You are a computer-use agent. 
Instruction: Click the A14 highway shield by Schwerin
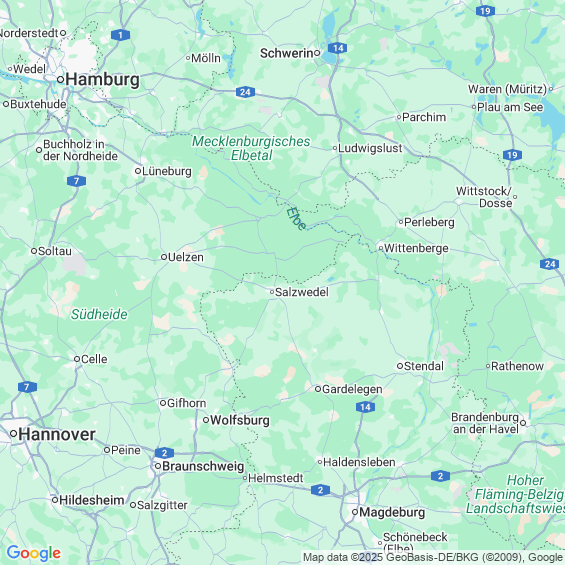click(338, 48)
